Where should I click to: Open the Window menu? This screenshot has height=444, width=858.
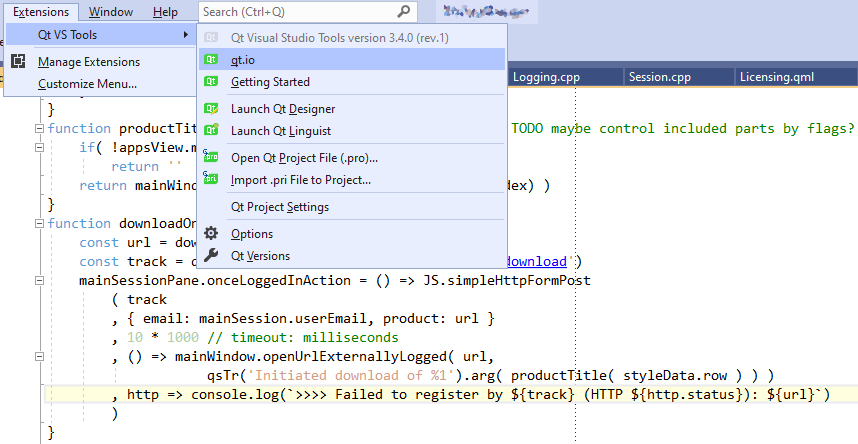[111, 11]
